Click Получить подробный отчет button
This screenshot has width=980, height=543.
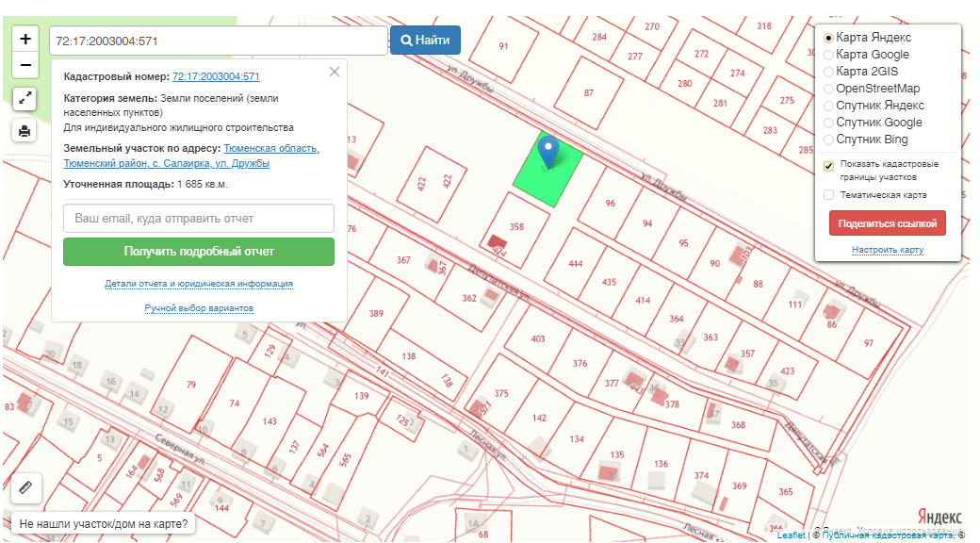pos(199,252)
